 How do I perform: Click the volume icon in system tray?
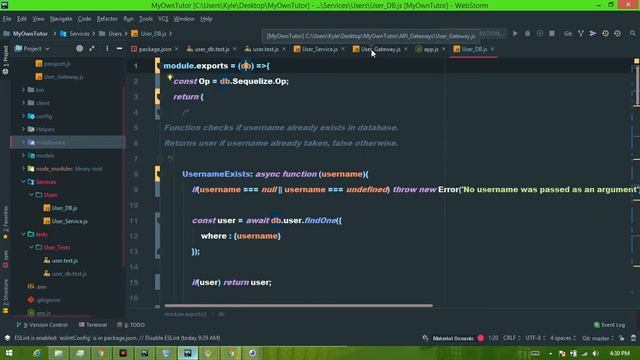pyautogui.click(x=596, y=353)
